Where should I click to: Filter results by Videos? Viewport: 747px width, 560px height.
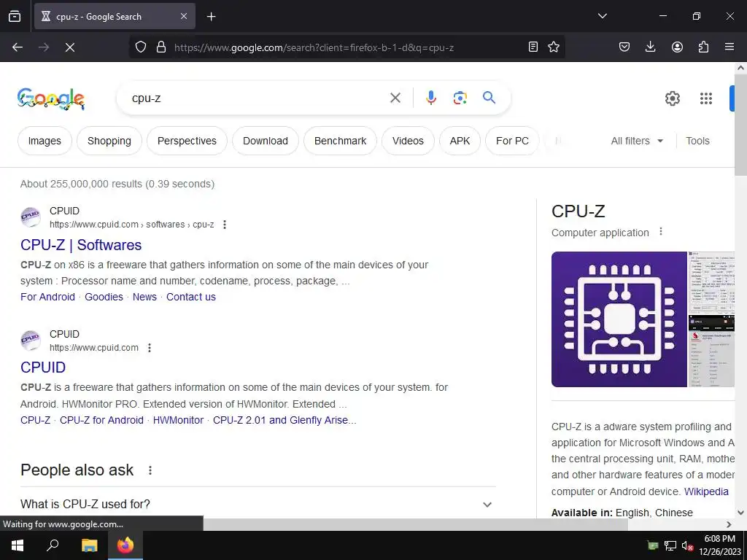[408, 141]
